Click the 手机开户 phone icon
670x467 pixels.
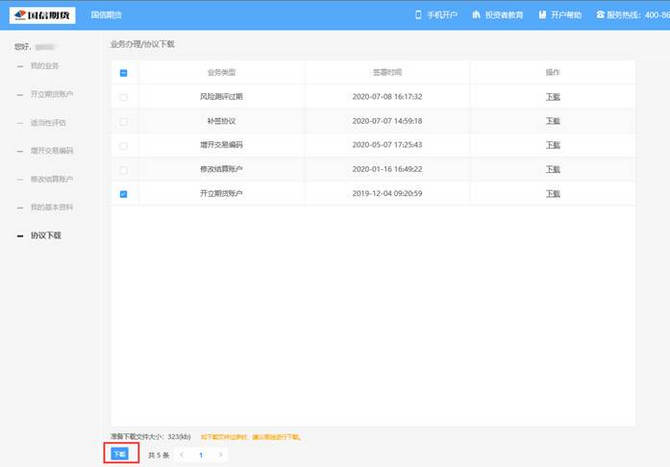click(x=418, y=16)
